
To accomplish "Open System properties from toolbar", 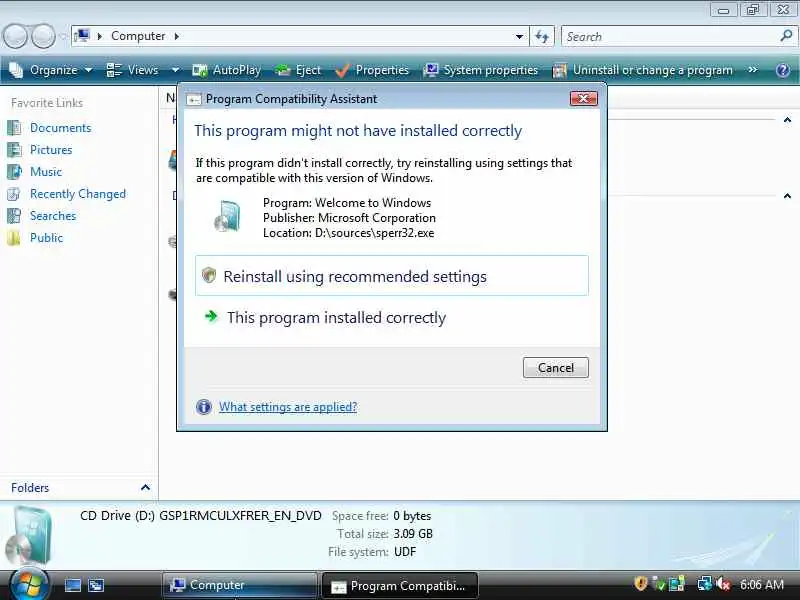I will point(481,70).
